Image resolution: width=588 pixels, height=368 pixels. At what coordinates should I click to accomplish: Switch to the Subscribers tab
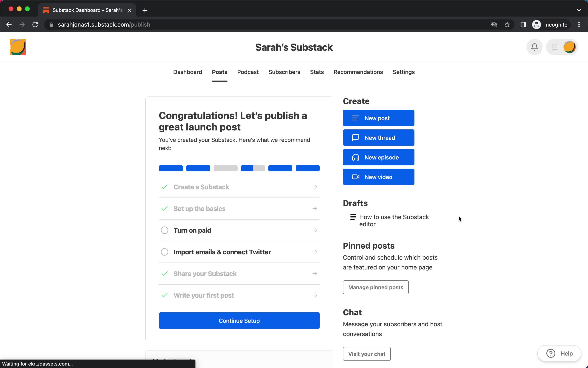(284, 72)
